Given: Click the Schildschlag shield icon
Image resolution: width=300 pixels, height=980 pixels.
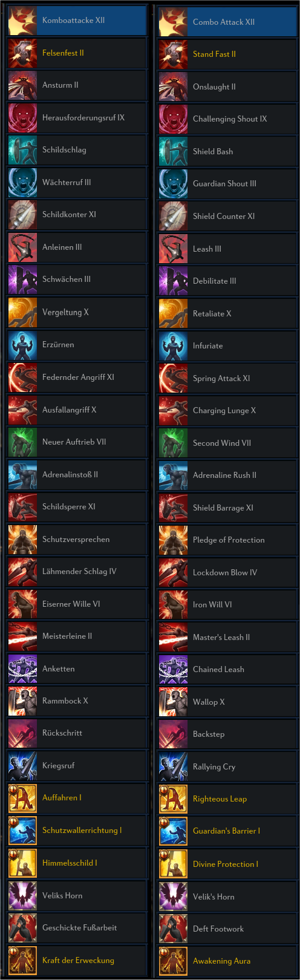Looking at the screenshot, I should [22, 150].
